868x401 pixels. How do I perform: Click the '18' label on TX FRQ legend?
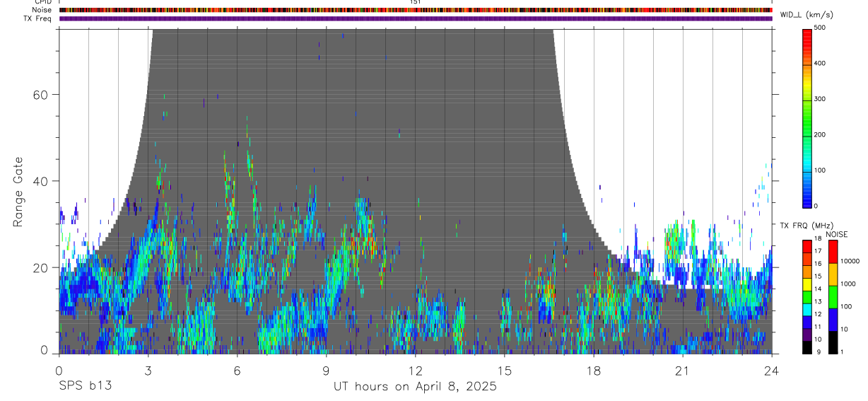(x=818, y=238)
